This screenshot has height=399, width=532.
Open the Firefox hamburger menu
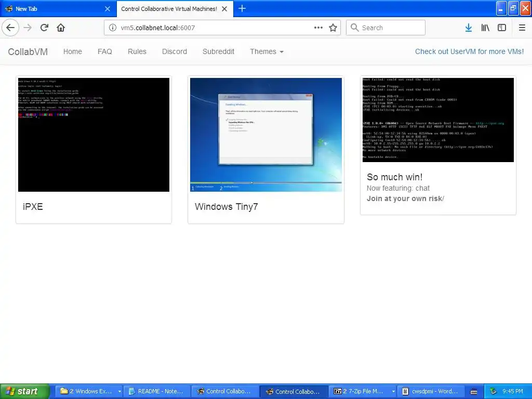click(x=522, y=28)
